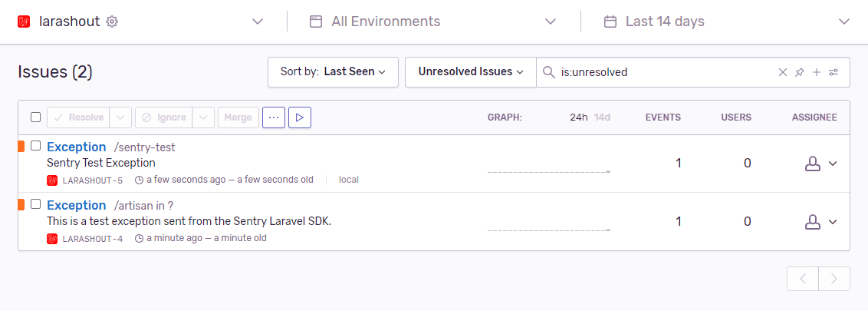Viewport: 868px width, 311px height.
Task: Switch graph to 14d view
Action: pyautogui.click(x=603, y=117)
